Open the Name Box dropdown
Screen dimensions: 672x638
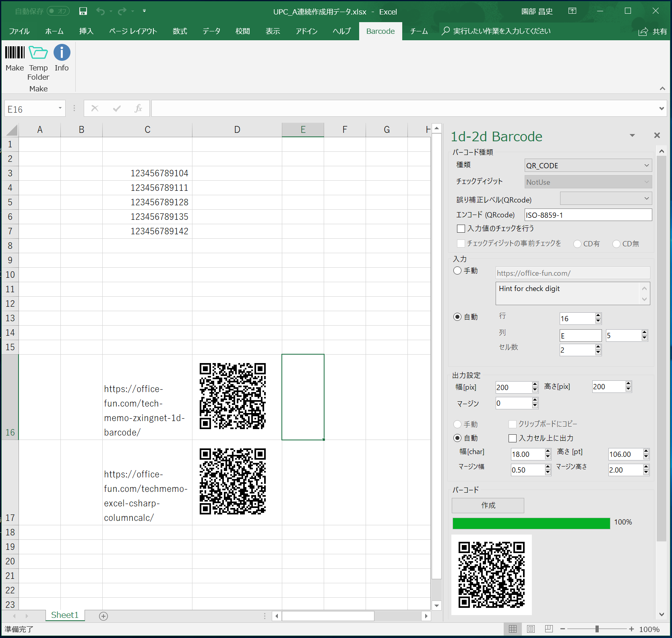(x=60, y=108)
